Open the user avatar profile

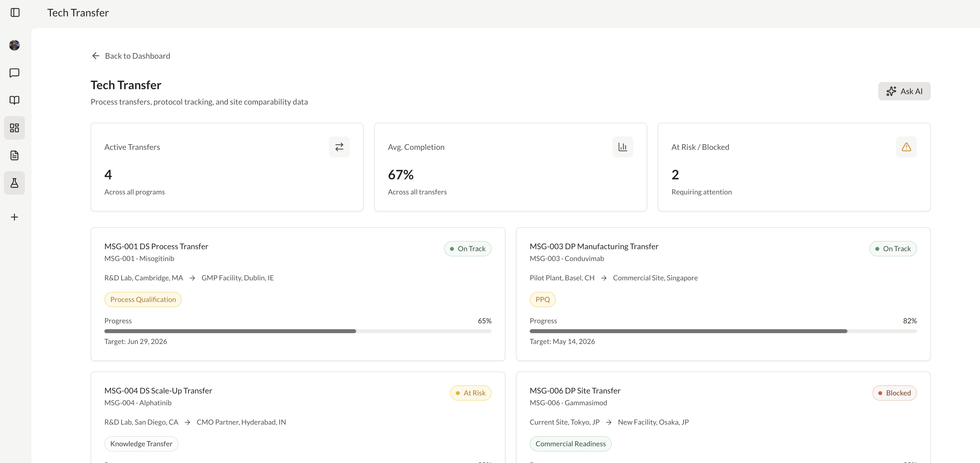14,45
